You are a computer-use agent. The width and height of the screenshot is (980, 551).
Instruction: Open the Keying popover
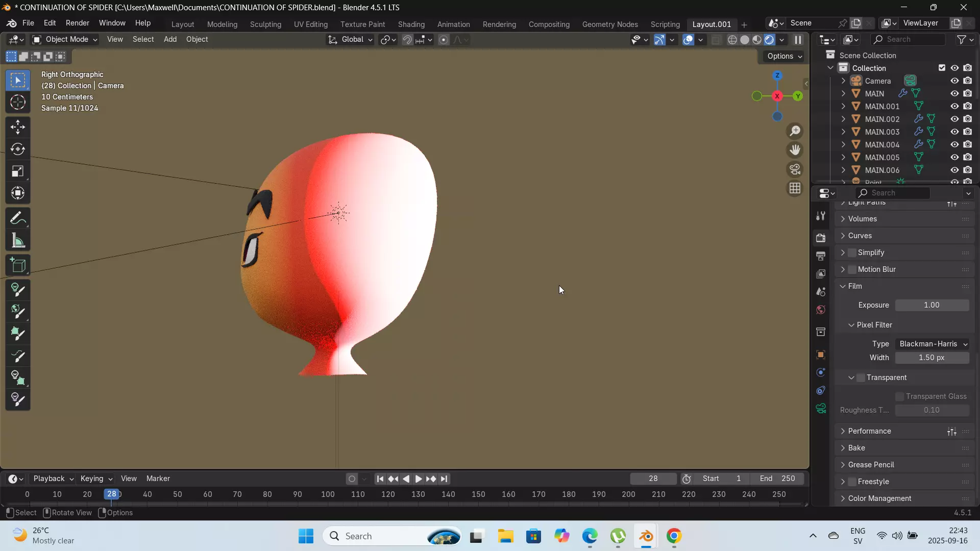coord(96,479)
